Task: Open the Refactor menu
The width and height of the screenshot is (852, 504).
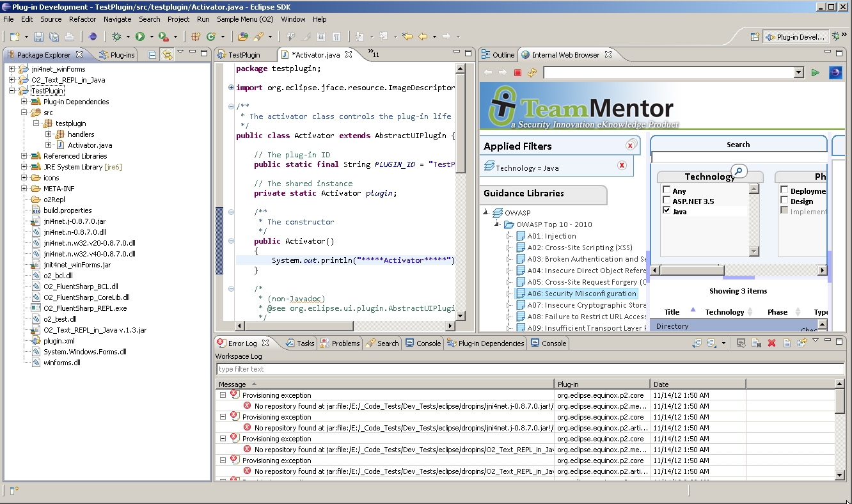Action: (x=83, y=19)
